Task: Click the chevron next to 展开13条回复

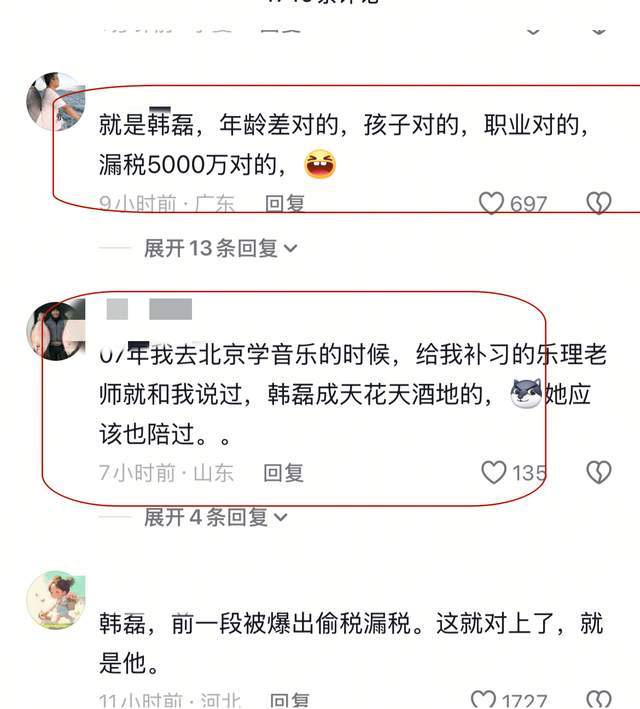Action: (x=290, y=249)
